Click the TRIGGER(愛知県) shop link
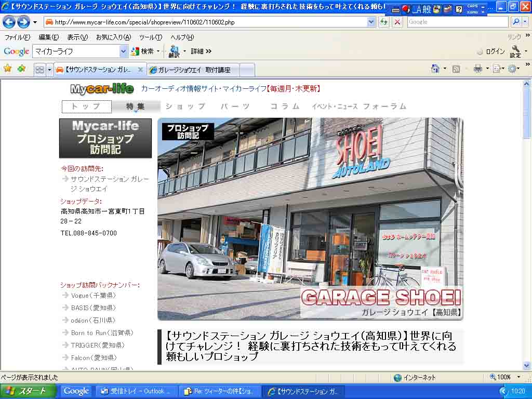 98,345
